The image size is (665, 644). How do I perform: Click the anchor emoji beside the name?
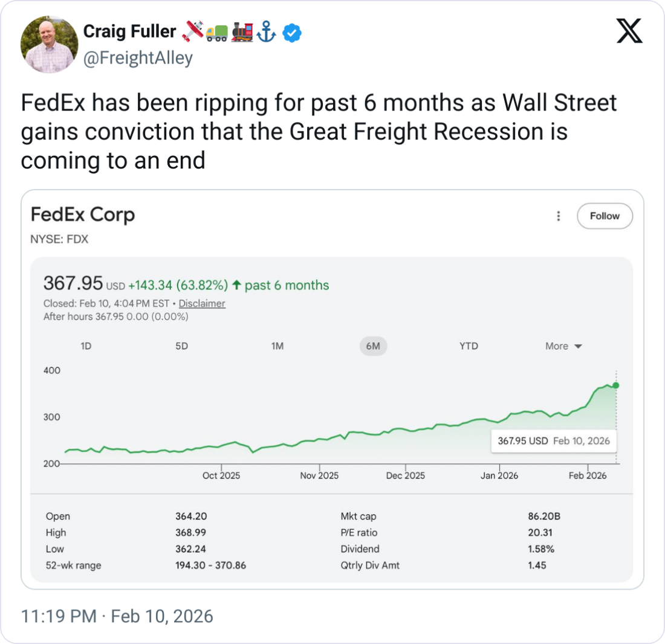click(267, 32)
